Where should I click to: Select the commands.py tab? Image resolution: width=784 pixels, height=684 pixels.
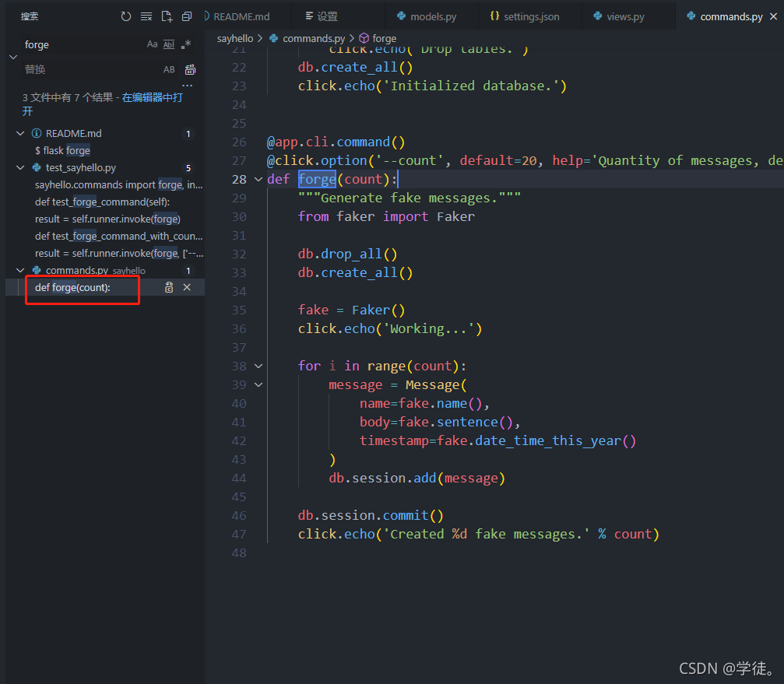pyautogui.click(x=726, y=16)
